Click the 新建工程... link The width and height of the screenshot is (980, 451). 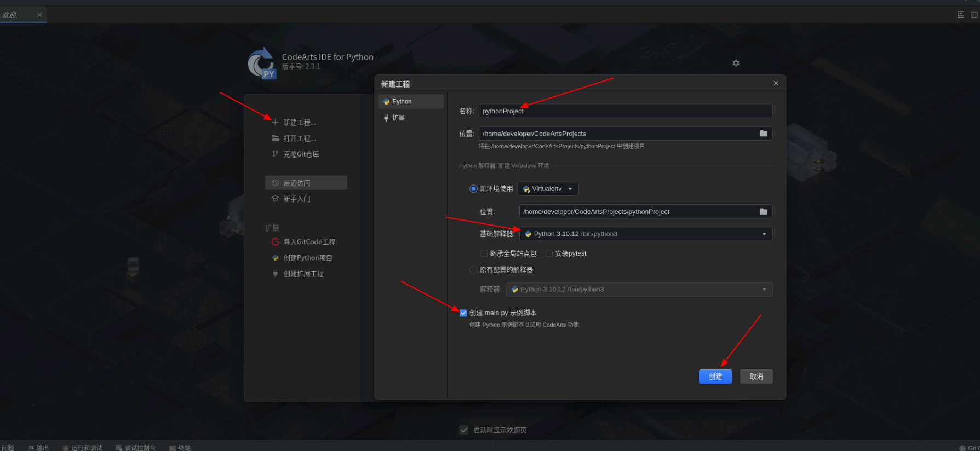300,123
